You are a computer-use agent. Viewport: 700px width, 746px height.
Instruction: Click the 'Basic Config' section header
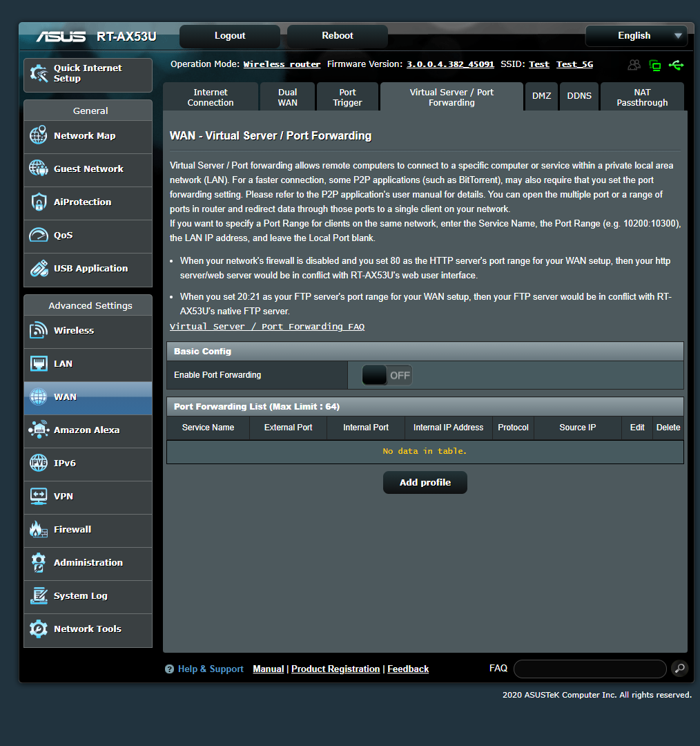click(425, 351)
